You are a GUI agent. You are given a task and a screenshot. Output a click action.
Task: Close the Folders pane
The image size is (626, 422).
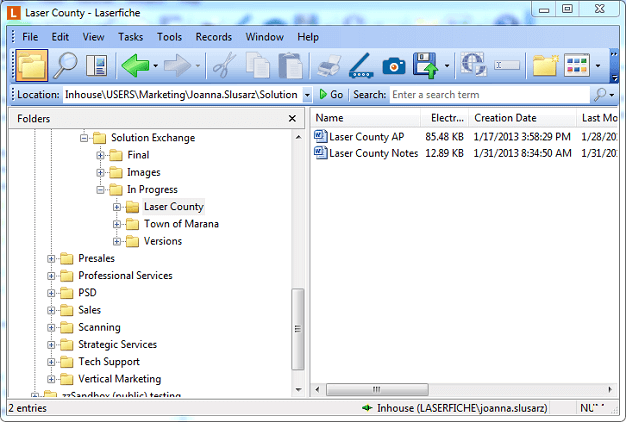292,119
